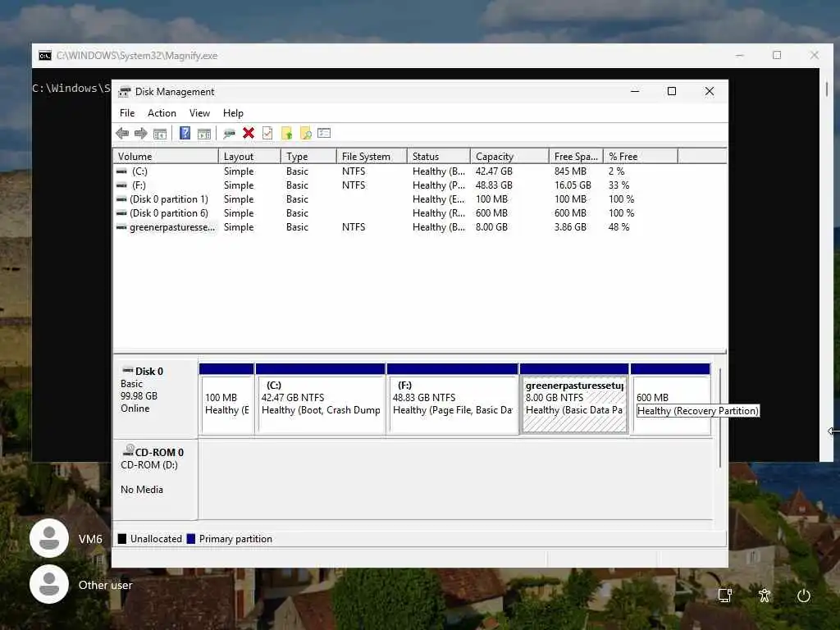840x630 pixels.
Task: Click the folder with magnifier Explore icon
Action: point(305,133)
